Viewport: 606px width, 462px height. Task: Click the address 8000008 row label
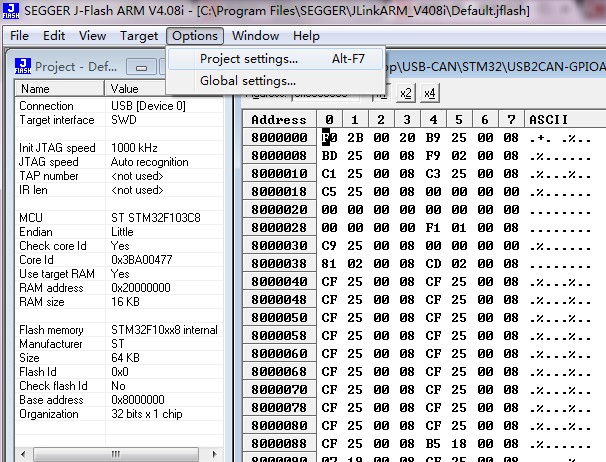(279, 155)
